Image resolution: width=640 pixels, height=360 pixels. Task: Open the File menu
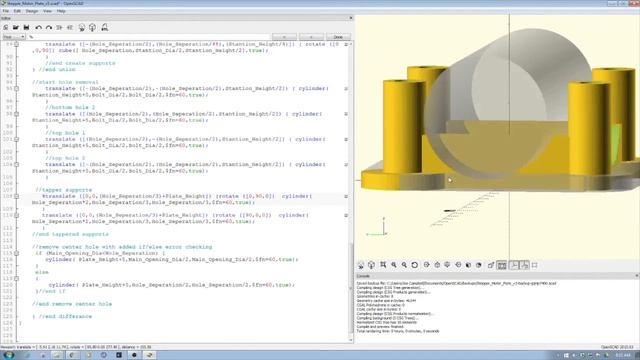point(6,11)
